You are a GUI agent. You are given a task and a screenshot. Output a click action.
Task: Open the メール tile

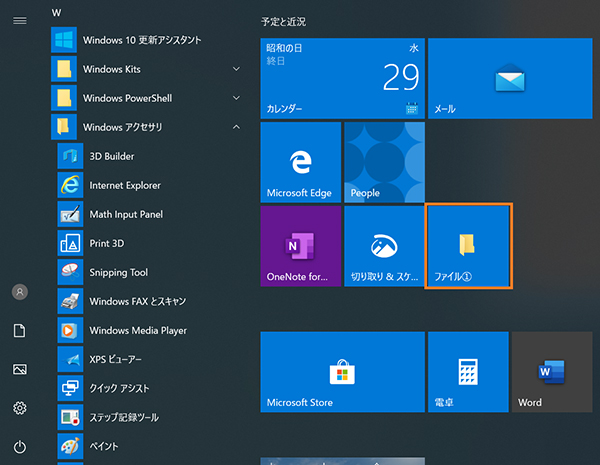(510, 78)
